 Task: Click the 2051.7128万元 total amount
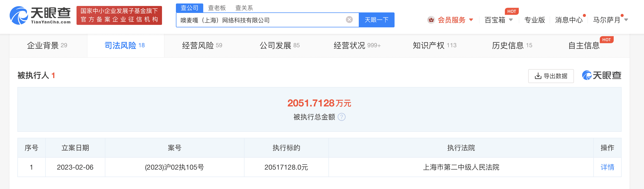[319, 103]
